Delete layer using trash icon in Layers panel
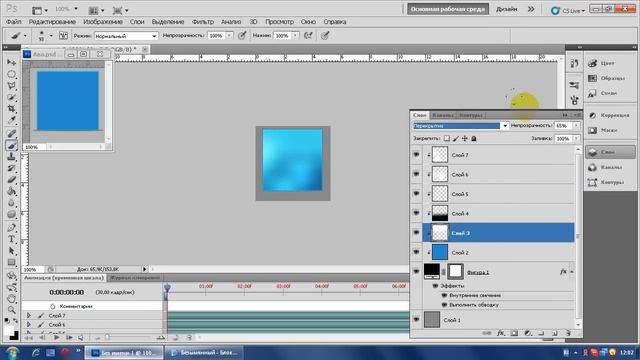 tap(568, 333)
